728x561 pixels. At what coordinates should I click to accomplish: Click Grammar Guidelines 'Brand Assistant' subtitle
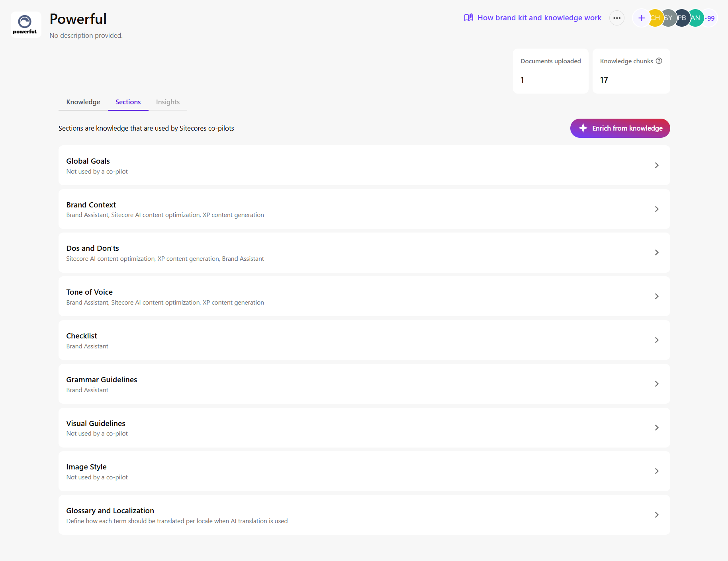coord(87,390)
